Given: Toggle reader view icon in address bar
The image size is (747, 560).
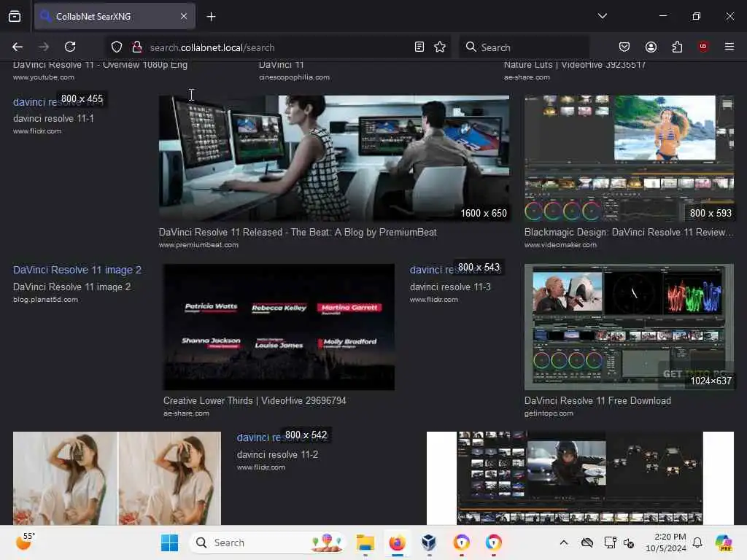Looking at the screenshot, I should pyautogui.click(x=419, y=47).
